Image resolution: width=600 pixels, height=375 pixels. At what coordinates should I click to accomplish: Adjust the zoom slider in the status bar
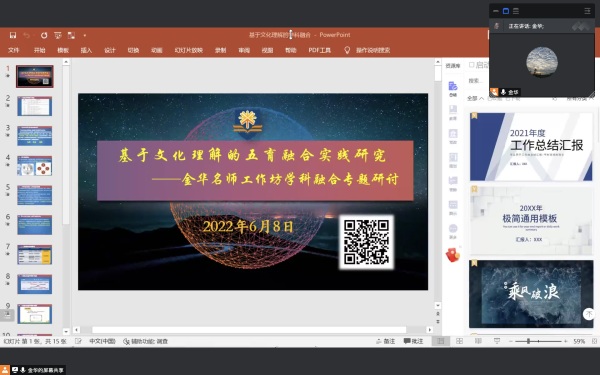coord(528,341)
